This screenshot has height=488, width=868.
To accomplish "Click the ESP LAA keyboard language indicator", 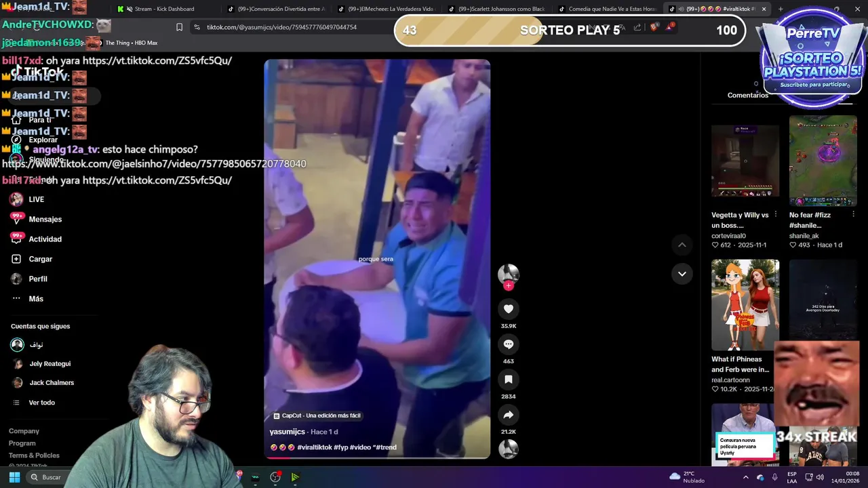I will pyautogui.click(x=792, y=477).
